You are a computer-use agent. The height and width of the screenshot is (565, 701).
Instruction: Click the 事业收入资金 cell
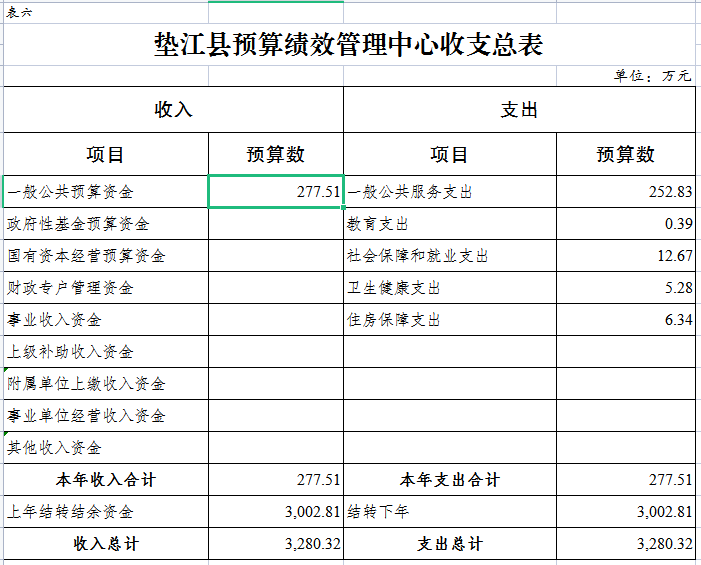[106, 320]
